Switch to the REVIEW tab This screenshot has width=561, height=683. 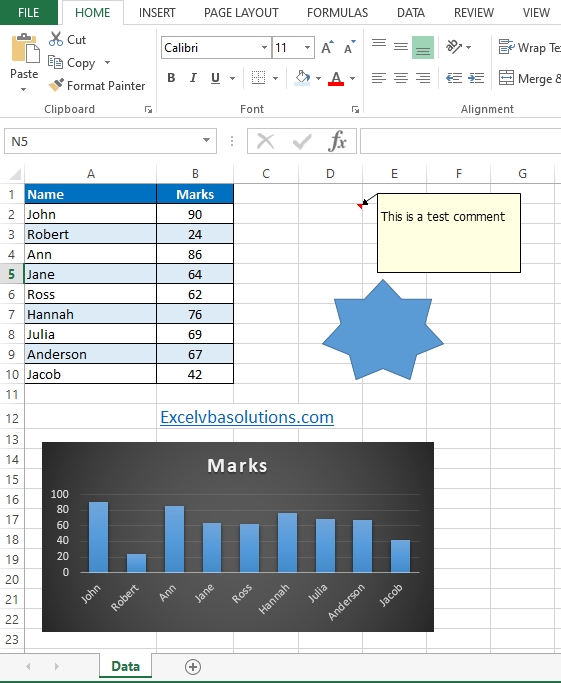point(474,13)
